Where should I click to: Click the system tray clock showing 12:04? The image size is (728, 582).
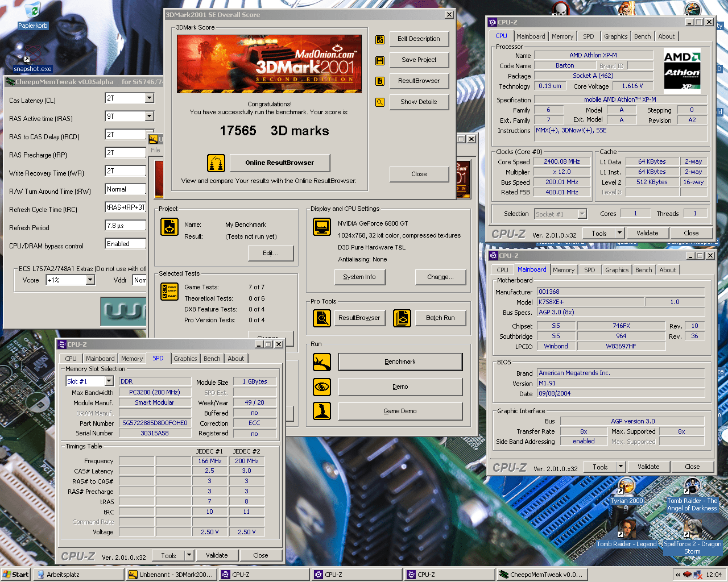(714, 575)
